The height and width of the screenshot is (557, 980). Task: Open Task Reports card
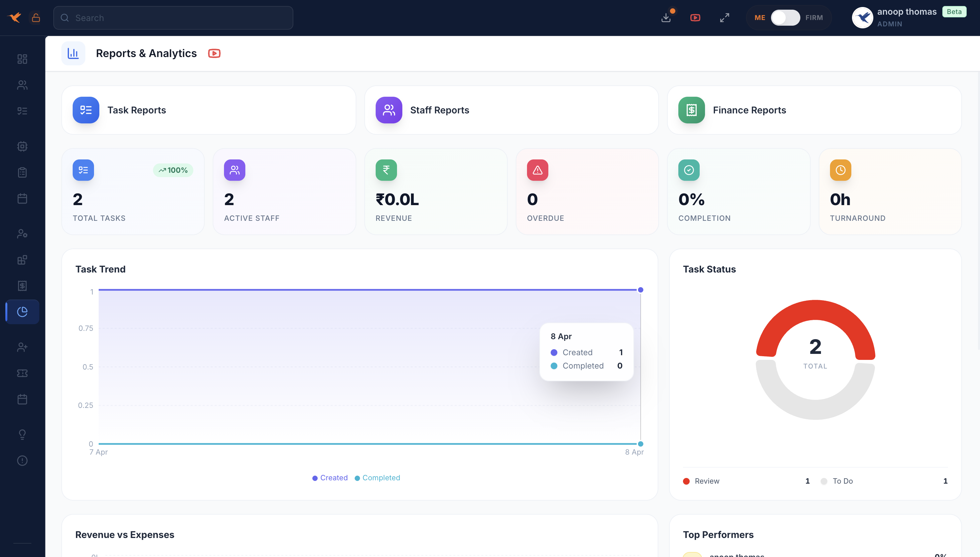click(209, 110)
